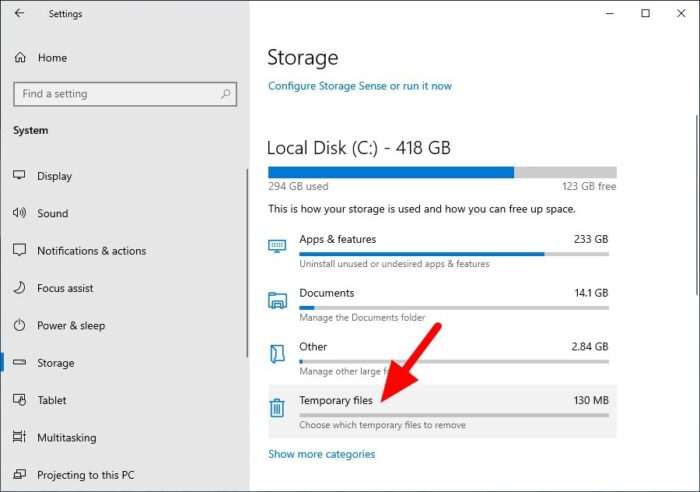This screenshot has height=492, width=700.
Task: Open Power & sleep power icon
Action: pyautogui.click(x=19, y=325)
